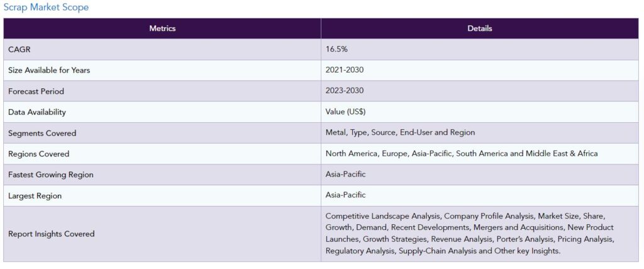Viewport: 644px width, 269px height.
Task: Select the Details column header
Action: (480, 28)
